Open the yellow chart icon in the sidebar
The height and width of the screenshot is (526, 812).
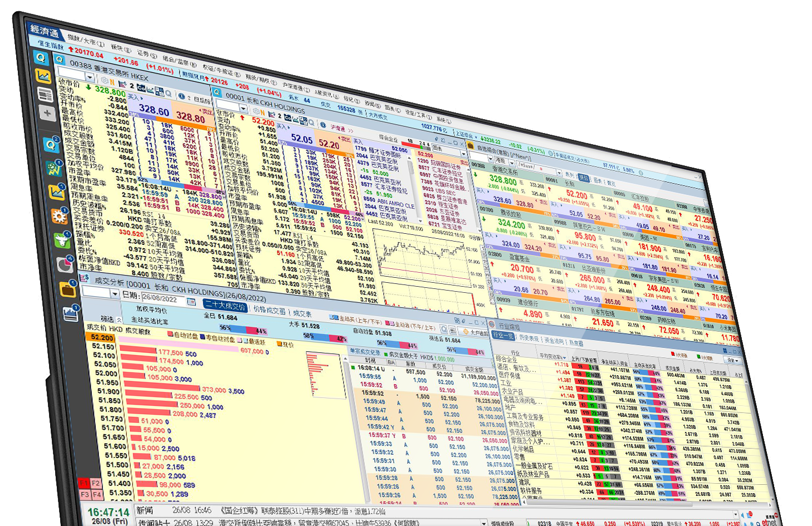click(x=43, y=76)
